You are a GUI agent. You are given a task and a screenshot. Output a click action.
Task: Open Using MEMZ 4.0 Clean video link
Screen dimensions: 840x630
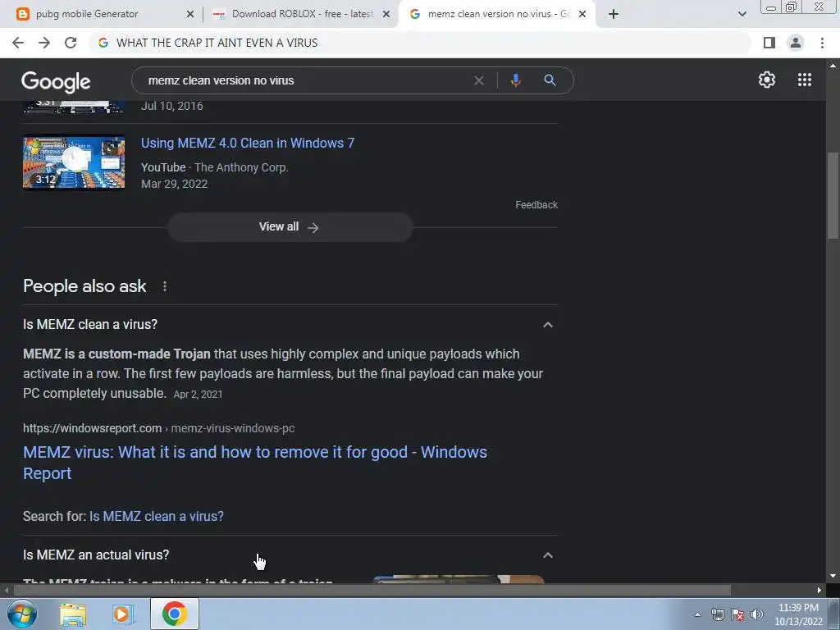coord(248,143)
